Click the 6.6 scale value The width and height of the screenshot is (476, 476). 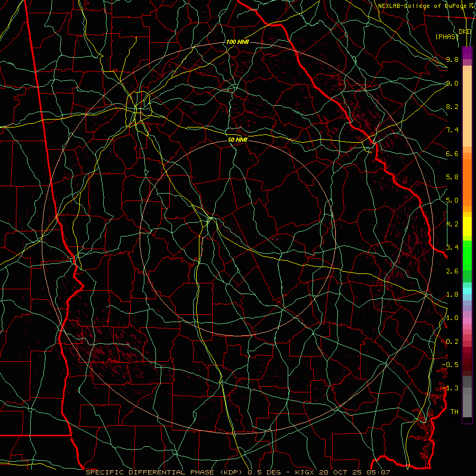click(x=452, y=153)
